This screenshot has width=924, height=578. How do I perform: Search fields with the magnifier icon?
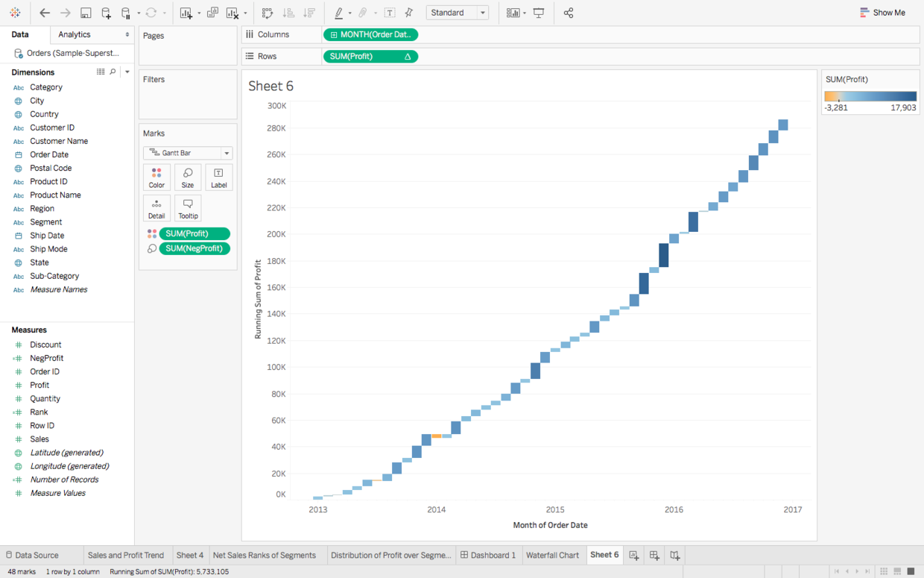pyautogui.click(x=113, y=72)
